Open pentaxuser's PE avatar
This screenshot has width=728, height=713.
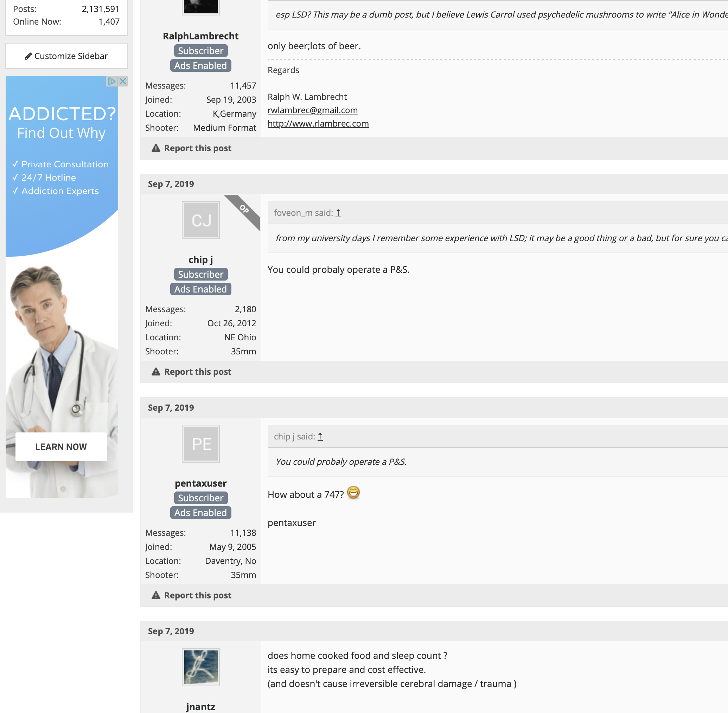(x=201, y=444)
